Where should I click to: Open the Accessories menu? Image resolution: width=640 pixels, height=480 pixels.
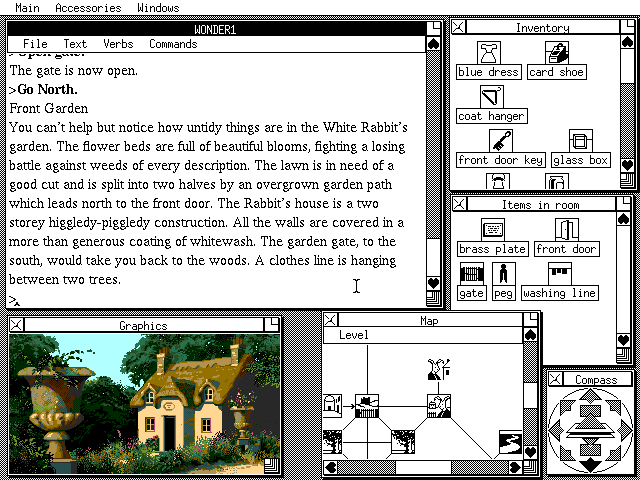tap(88, 8)
